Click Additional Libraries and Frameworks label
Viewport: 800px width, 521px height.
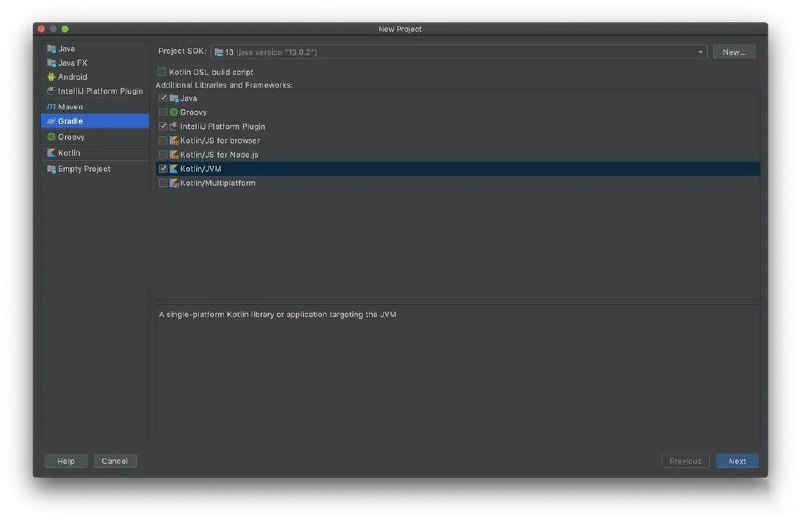pos(224,85)
